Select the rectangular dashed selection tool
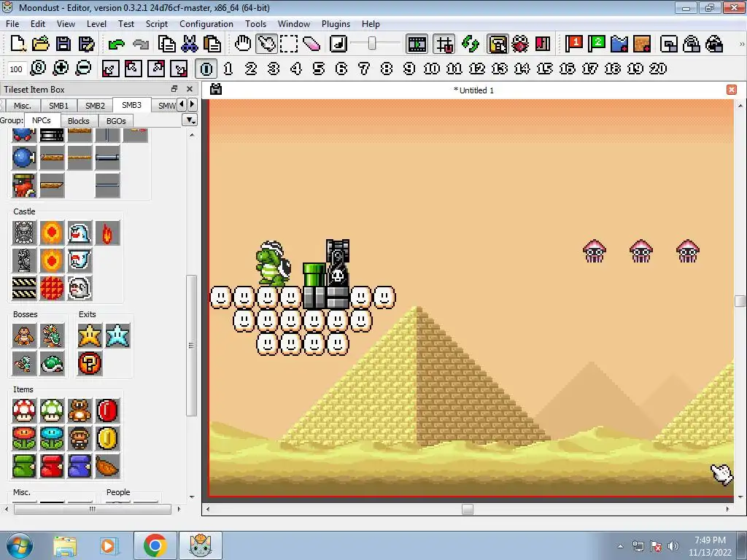The image size is (747, 560). tap(289, 44)
